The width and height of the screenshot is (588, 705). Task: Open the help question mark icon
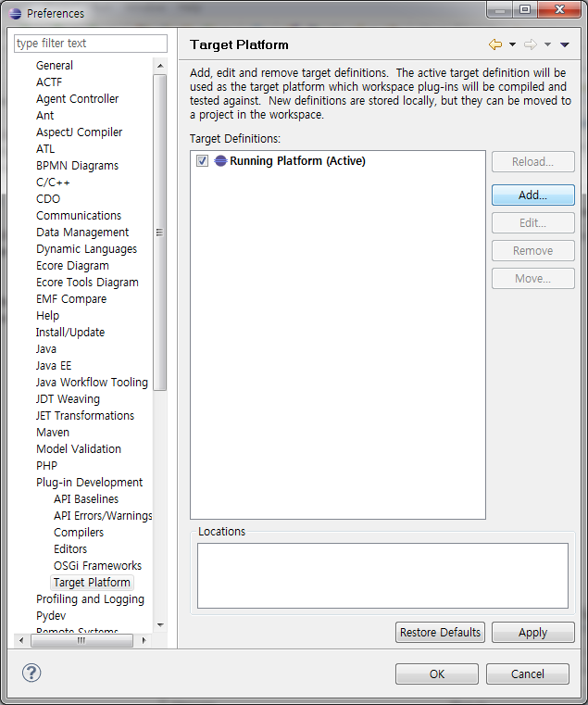31,674
